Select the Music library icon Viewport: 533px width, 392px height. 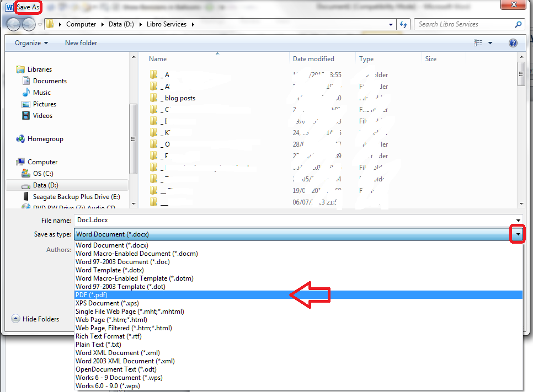25,93
